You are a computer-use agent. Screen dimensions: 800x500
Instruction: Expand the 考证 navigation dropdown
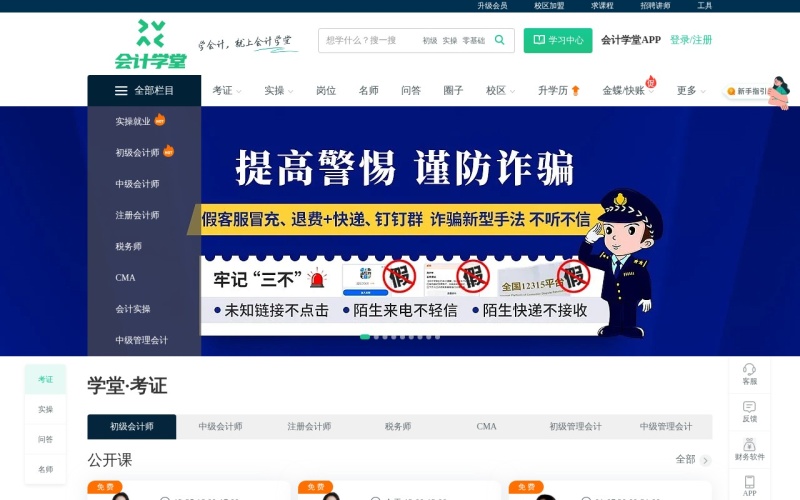[x=227, y=91]
